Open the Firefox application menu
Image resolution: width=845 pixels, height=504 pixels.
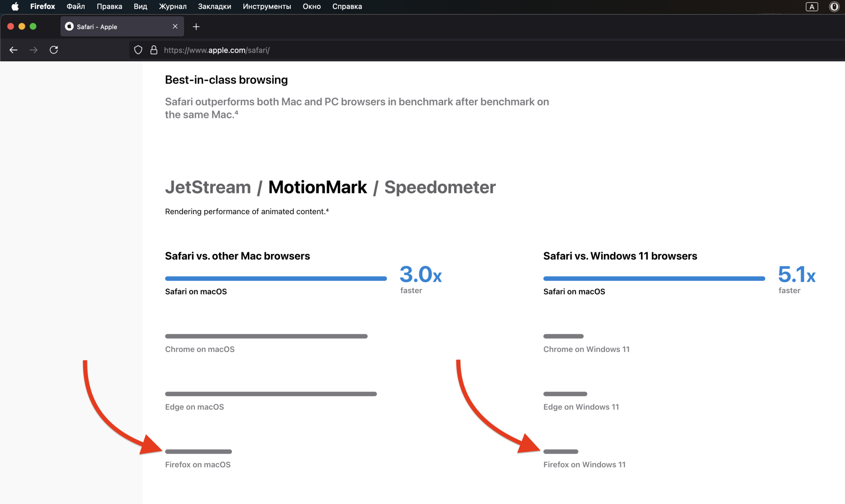click(42, 6)
